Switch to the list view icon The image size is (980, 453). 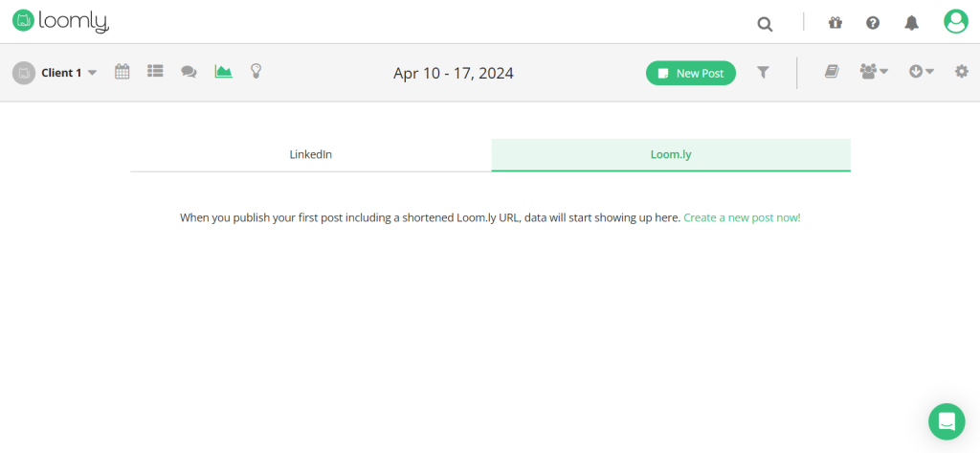pyautogui.click(x=155, y=71)
